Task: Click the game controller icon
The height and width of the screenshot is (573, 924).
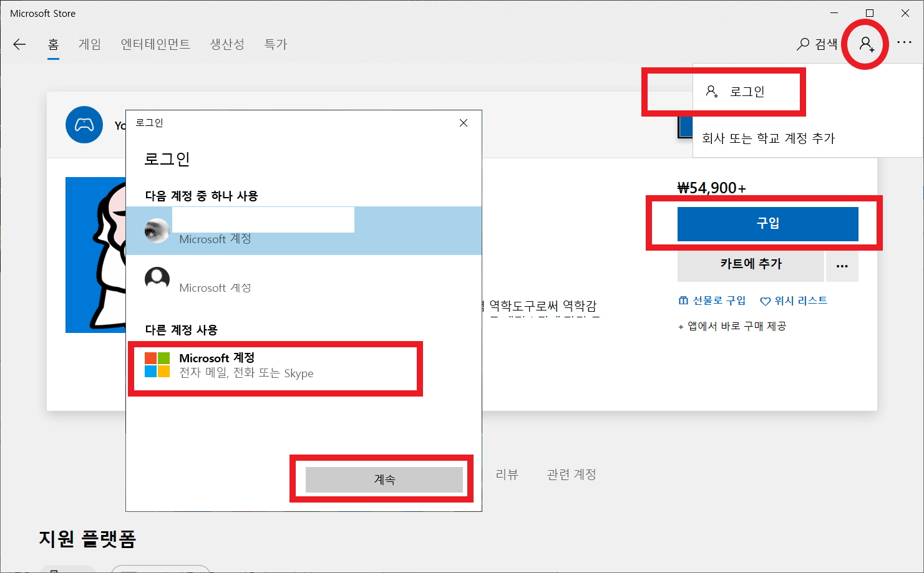Action: coord(84,125)
